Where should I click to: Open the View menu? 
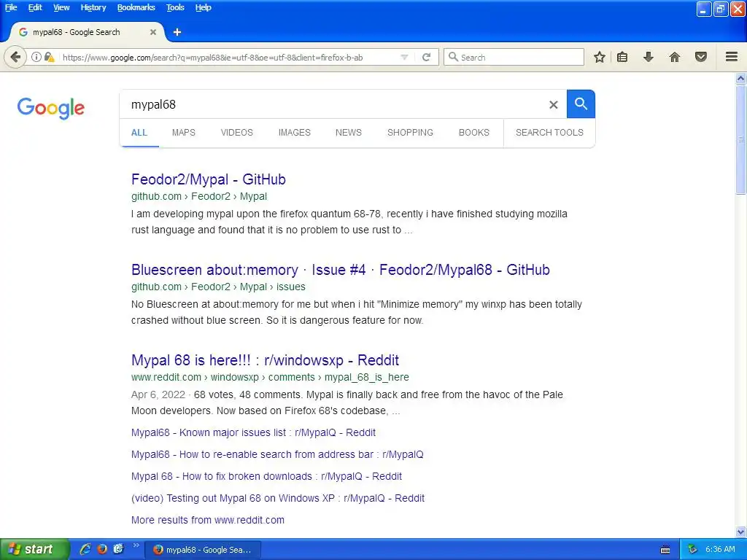pyautogui.click(x=61, y=7)
